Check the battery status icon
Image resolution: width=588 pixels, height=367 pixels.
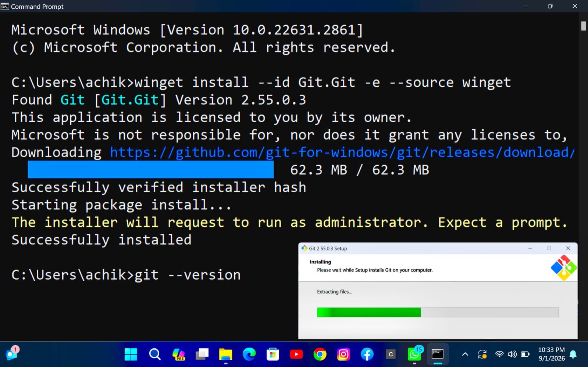pos(525,355)
